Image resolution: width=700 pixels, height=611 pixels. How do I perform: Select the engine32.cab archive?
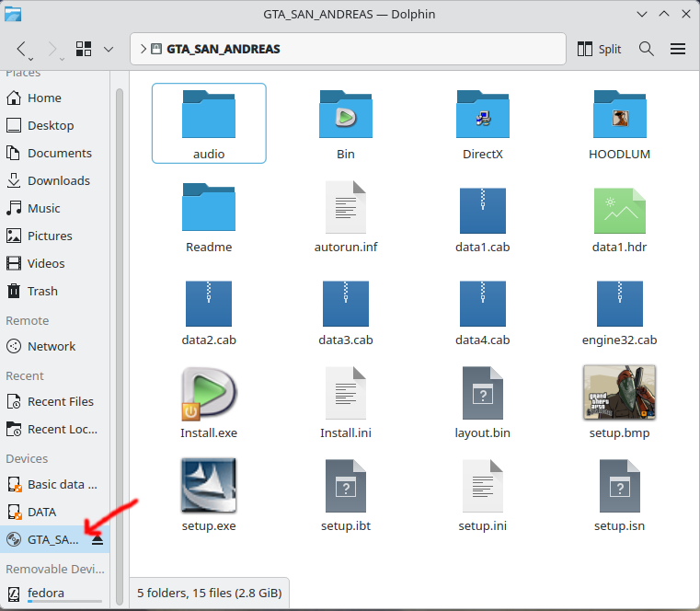620,304
